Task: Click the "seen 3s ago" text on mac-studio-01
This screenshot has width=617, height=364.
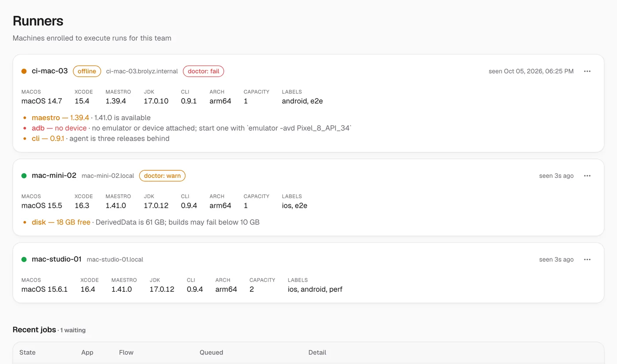Action: [556, 259]
